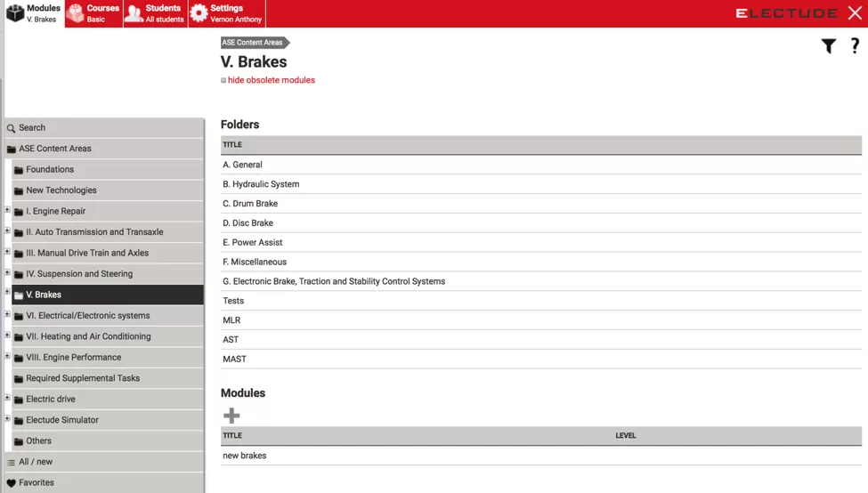Close Electude with the X button

pos(854,13)
